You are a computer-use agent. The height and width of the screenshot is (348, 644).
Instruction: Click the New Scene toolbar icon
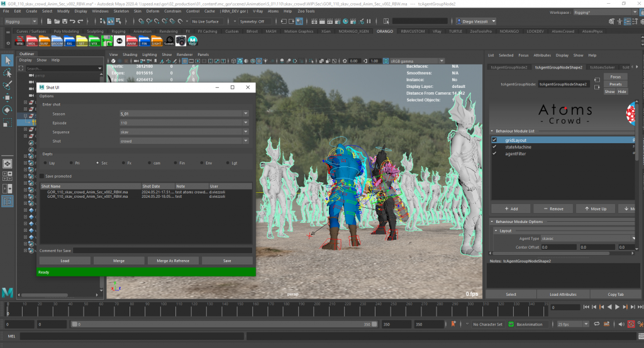[49, 21]
